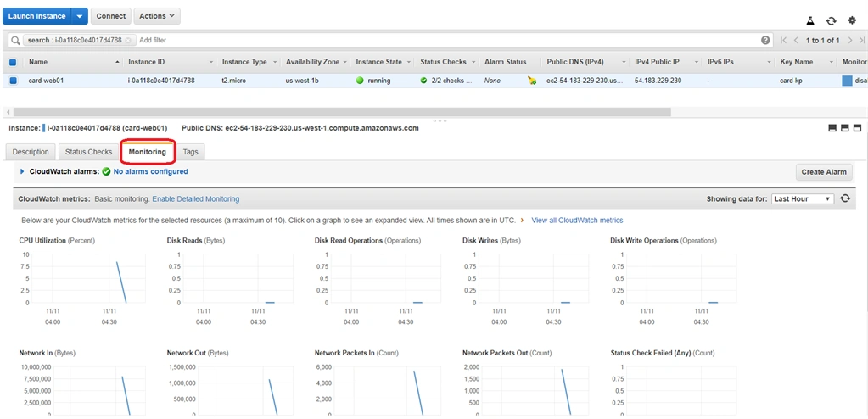Open Availability Zone column dropdown arrow
868x419 pixels.
[x=345, y=63]
